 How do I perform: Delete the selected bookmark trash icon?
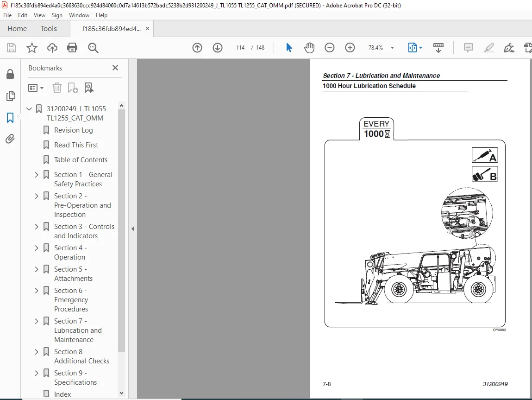point(57,88)
